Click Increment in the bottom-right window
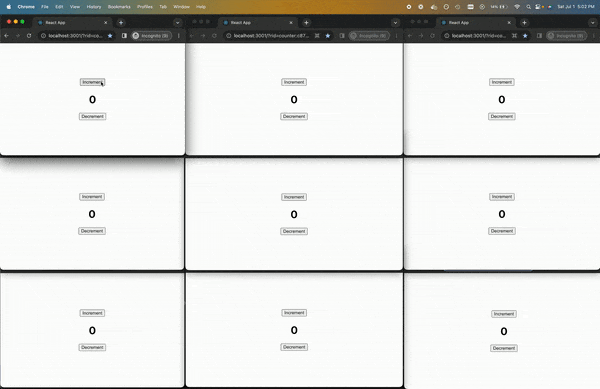This screenshot has width=600, height=389. 504,314
